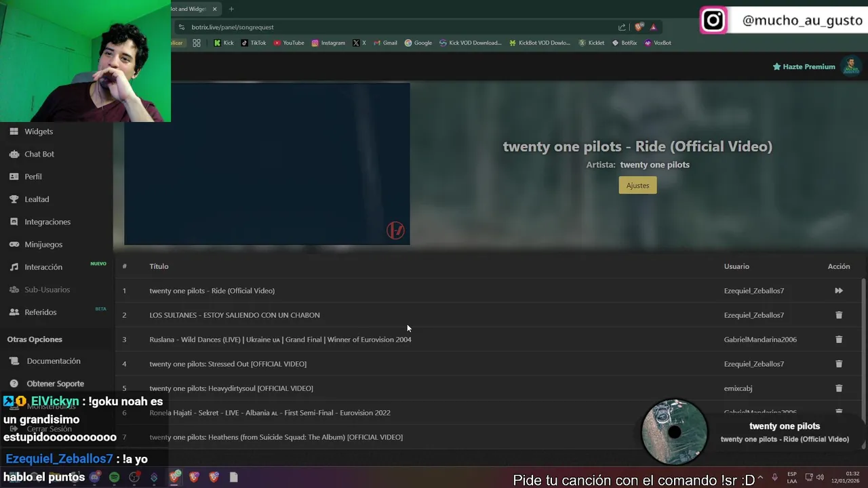
Task: Skip the currently playing Ride song
Action: pos(839,291)
